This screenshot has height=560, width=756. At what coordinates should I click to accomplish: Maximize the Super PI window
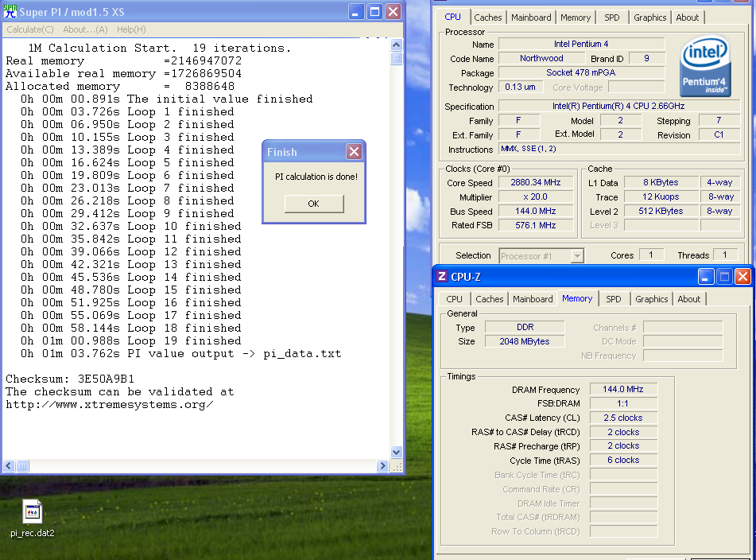(x=374, y=12)
